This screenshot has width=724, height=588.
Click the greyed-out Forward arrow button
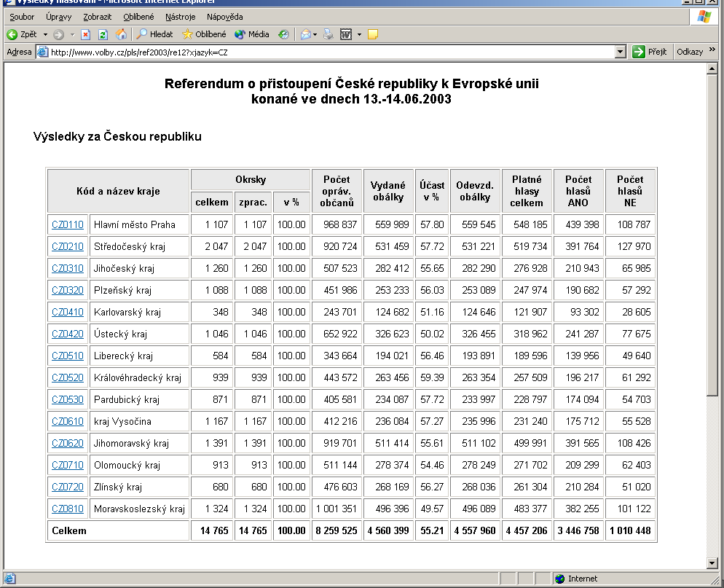(59, 34)
